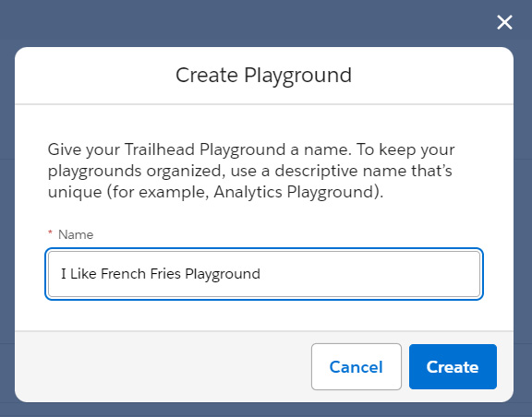Click the red required asterisk beside Name
Screen dimensions: 532x417
[x=50, y=232]
